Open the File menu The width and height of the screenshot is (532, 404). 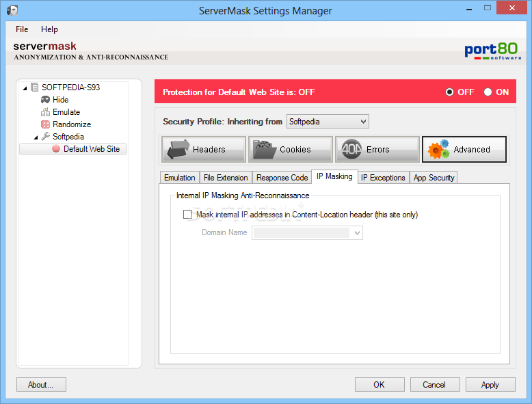(x=22, y=29)
